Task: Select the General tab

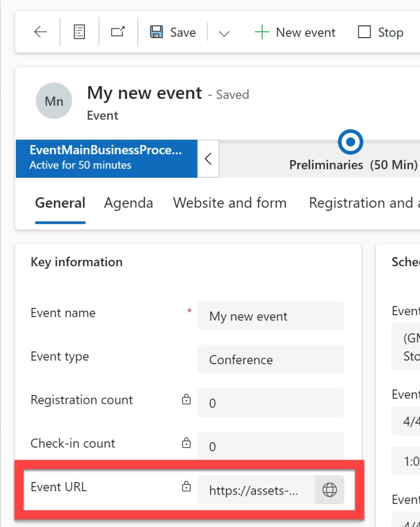Action: 60,203
